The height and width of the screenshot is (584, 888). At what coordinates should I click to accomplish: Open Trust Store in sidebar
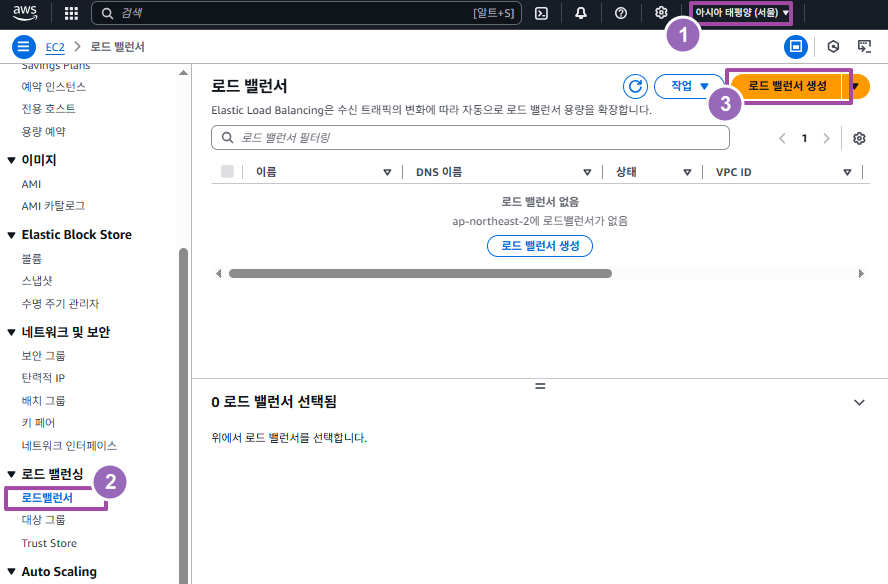49,543
